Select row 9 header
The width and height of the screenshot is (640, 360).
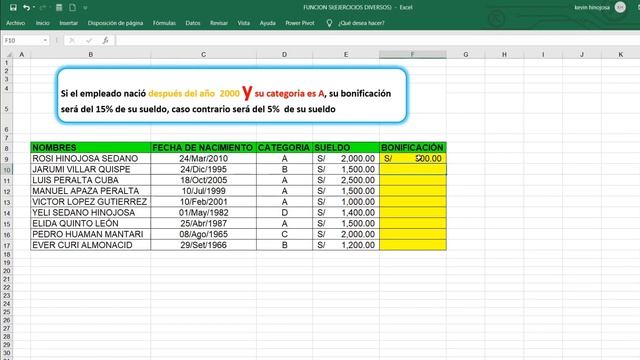point(7,159)
